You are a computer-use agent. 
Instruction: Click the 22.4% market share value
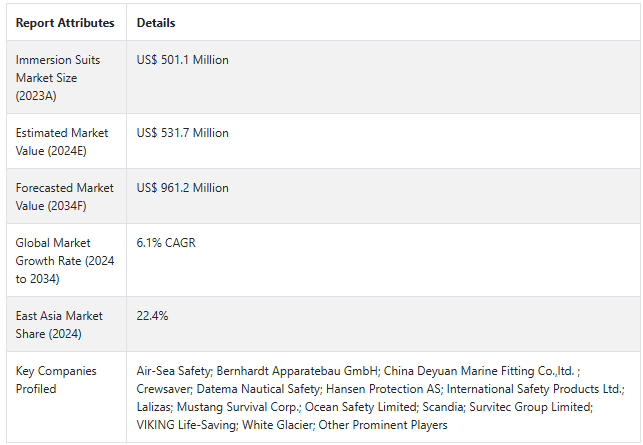coord(153,316)
